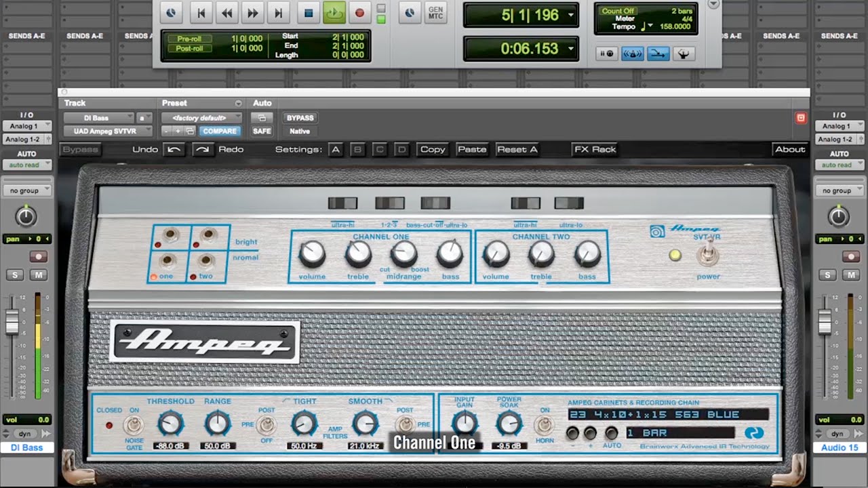Toggle Channel One 1-2-3 midrange rocker switch
The width and height of the screenshot is (868, 488).
tap(389, 203)
